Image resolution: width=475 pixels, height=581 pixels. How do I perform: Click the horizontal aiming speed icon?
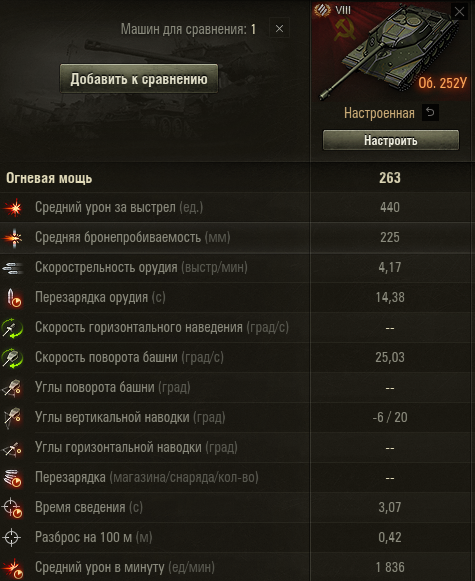click(12, 328)
